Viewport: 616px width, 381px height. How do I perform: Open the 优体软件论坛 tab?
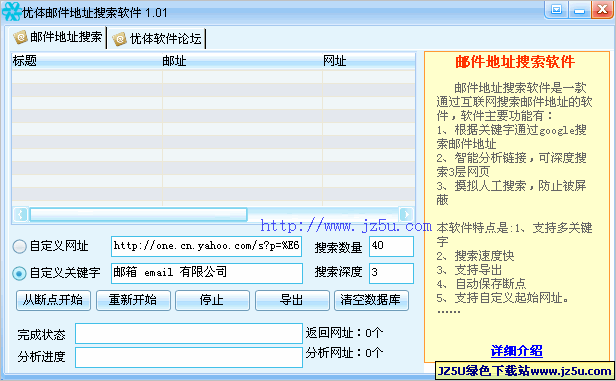point(157,39)
